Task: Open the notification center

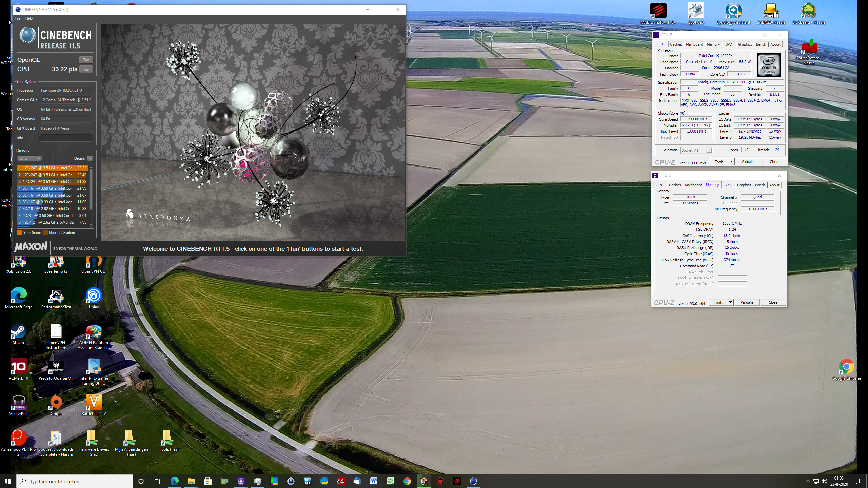Action: (x=857, y=481)
